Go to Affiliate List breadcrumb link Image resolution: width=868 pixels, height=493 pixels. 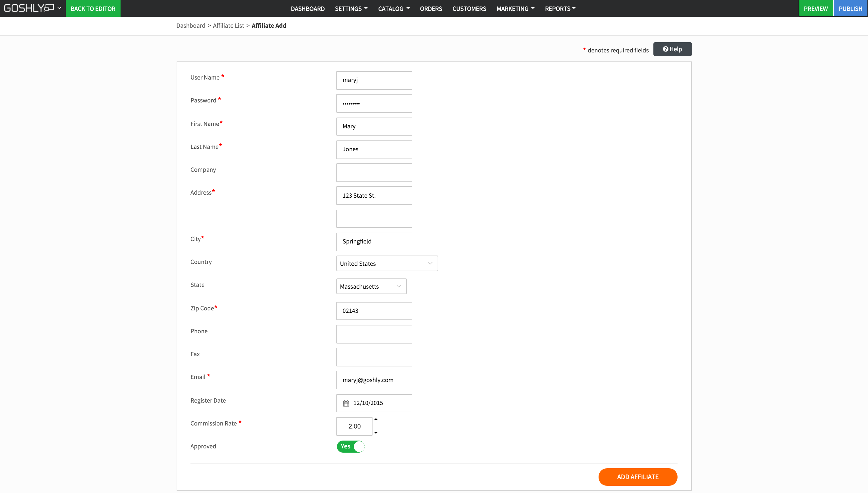[x=228, y=26]
